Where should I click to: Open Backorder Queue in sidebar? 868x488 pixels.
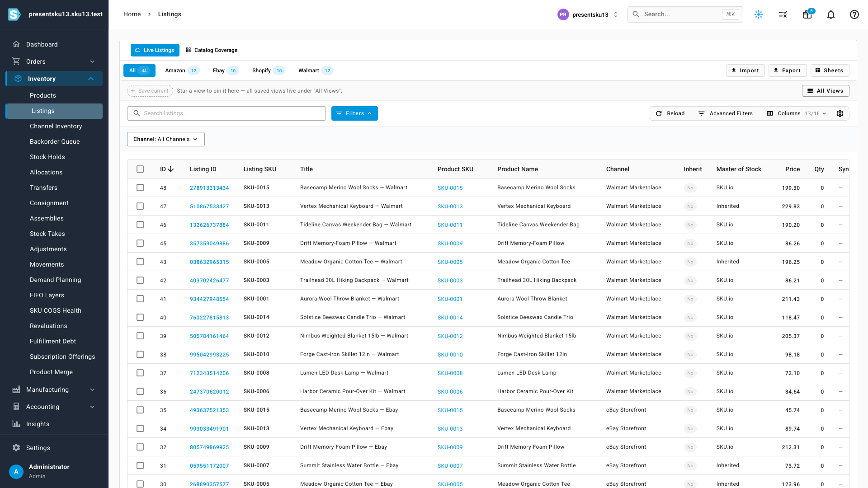click(x=55, y=141)
